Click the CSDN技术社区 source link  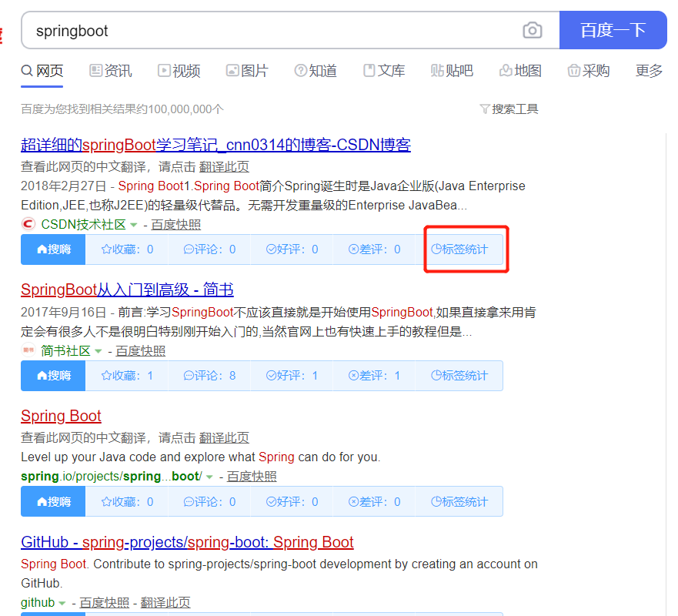pos(83,225)
